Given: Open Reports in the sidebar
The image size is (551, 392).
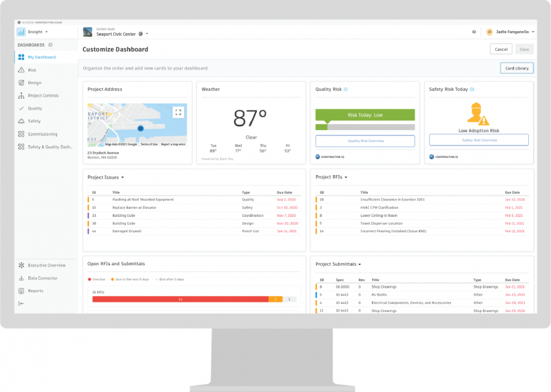Looking at the screenshot, I should click(46, 291).
